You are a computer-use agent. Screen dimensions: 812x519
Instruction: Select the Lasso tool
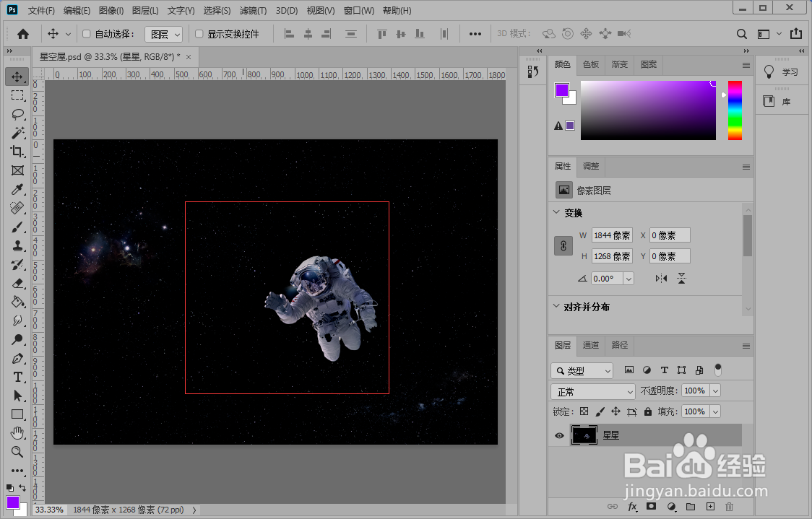17,114
